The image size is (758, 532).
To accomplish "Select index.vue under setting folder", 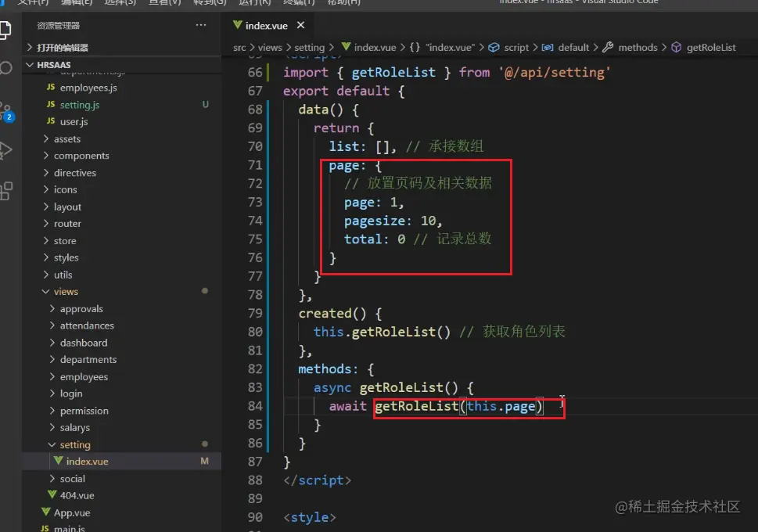I will (x=121, y=462).
